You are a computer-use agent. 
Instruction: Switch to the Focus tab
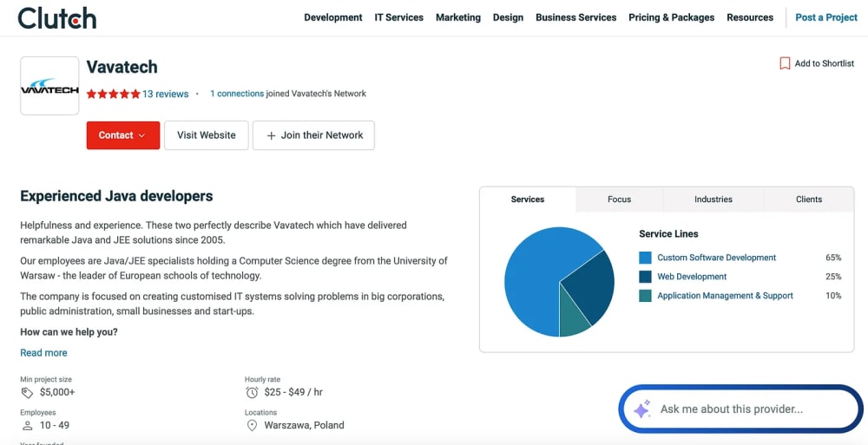click(x=620, y=200)
